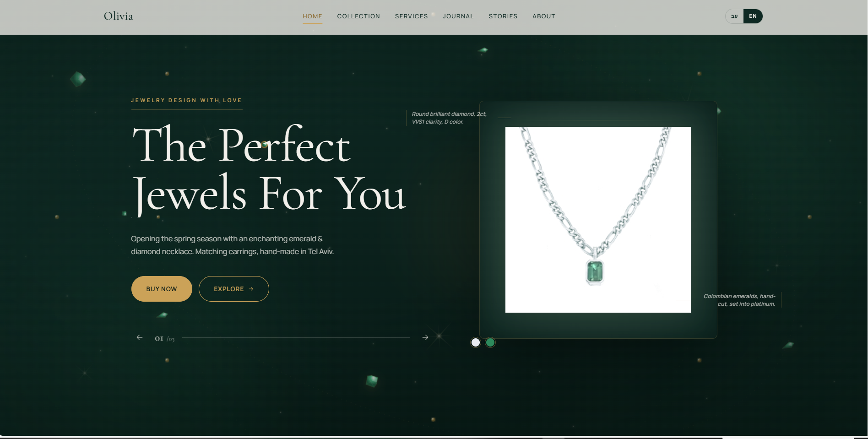Click the Explore button
Image resolution: width=868 pixels, height=439 pixels.
click(x=234, y=289)
